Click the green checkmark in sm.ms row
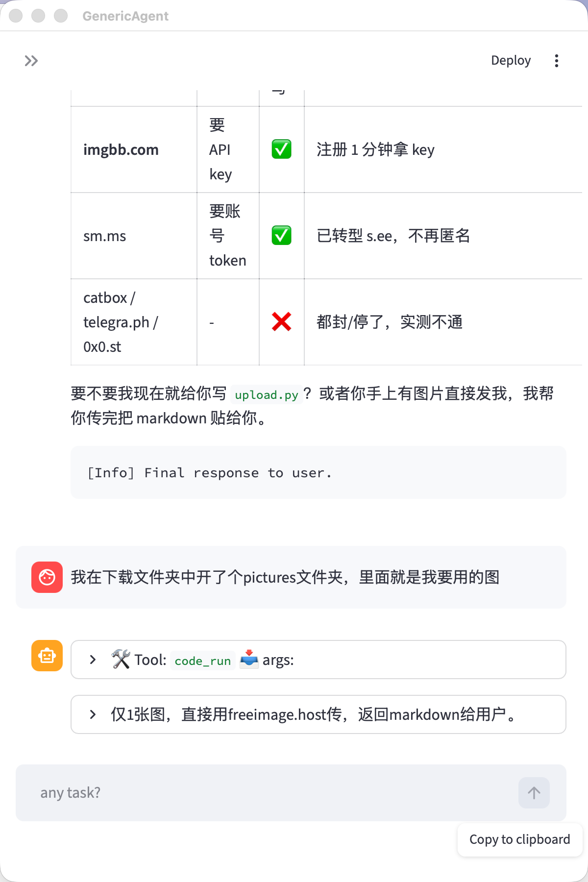 282,236
